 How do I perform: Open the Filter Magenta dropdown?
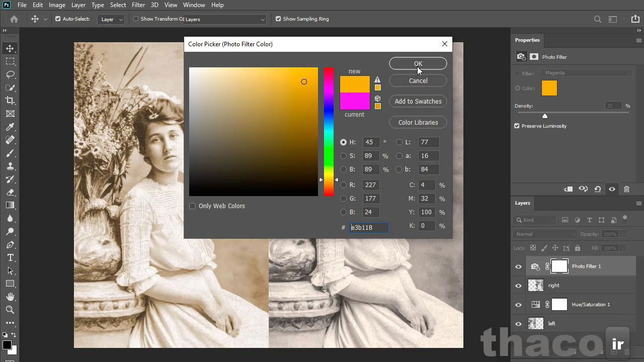587,73
